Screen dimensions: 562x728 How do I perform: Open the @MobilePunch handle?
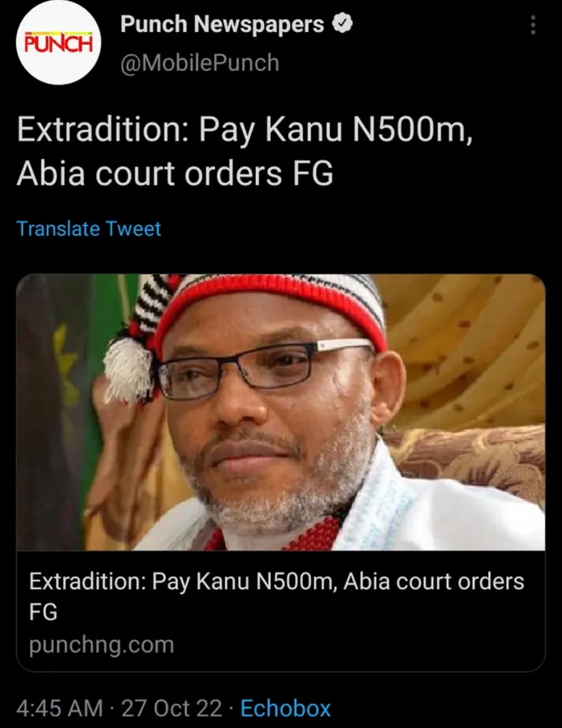pos(200,62)
